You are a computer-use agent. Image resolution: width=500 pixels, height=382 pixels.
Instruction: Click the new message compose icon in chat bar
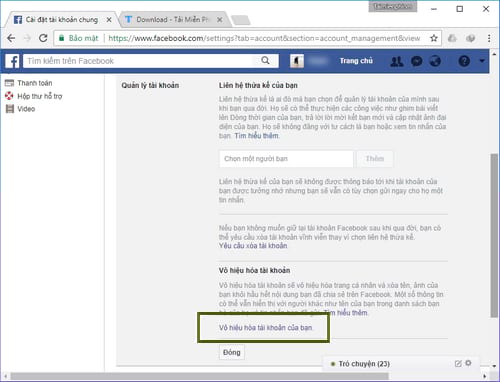458,364
